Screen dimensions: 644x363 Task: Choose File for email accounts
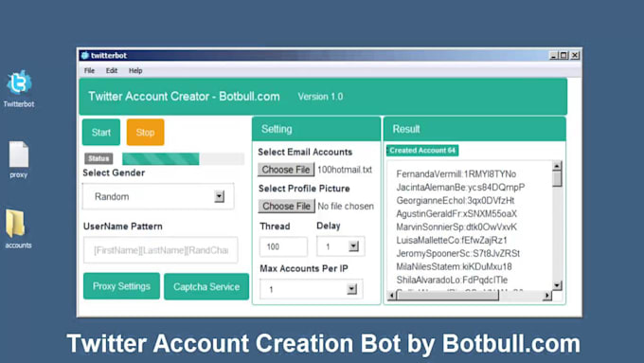click(x=286, y=170)
